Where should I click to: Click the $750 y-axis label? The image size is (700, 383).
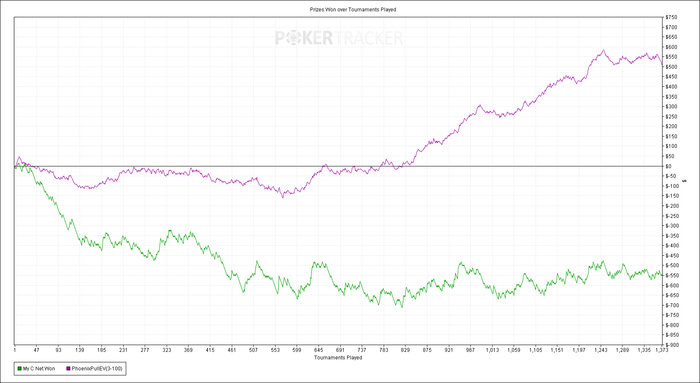(671, 17)
